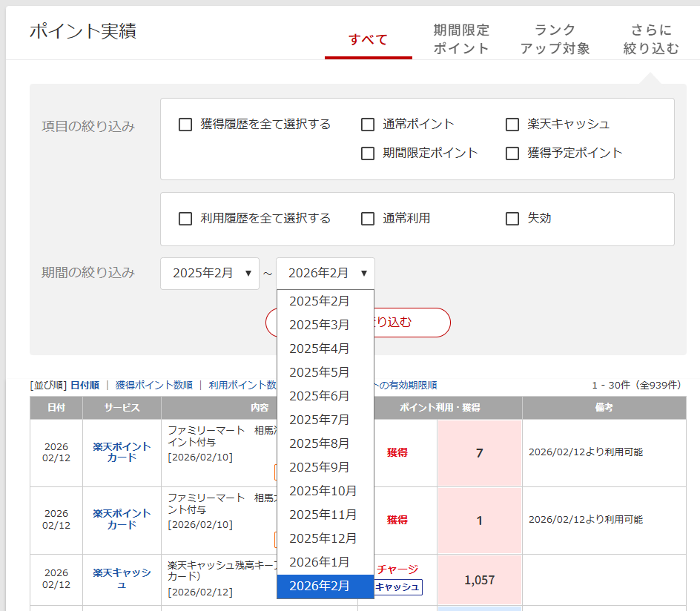
Task: Select 2026年1月 from the open list
Action: coord(320,562)
